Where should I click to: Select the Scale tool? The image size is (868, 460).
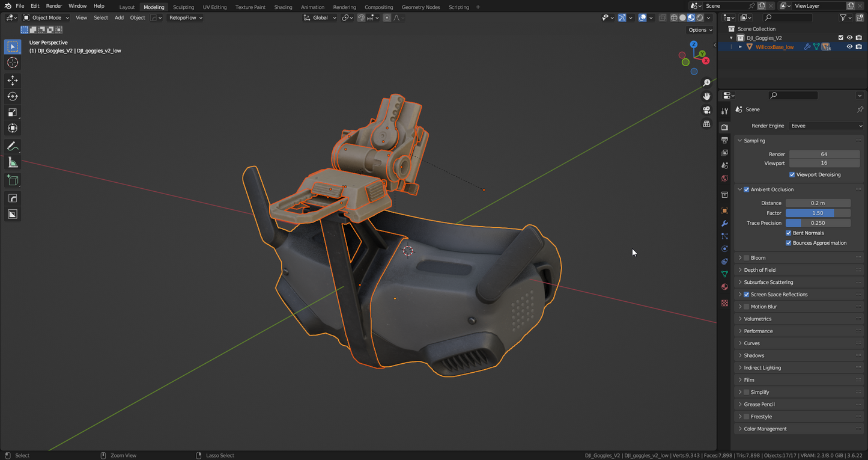(13, 112)
